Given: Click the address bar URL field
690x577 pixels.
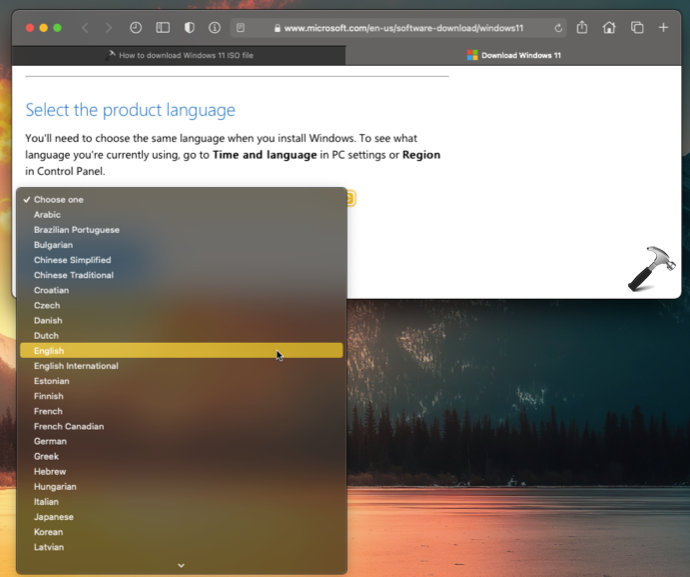Looking at the screenshot, I should [398, 28].
